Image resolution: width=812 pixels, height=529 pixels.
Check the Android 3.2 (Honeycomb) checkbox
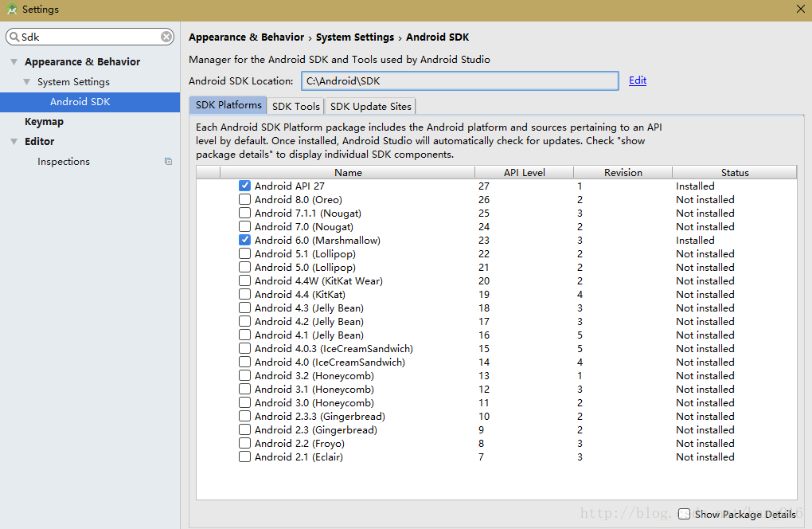(244, 375)
